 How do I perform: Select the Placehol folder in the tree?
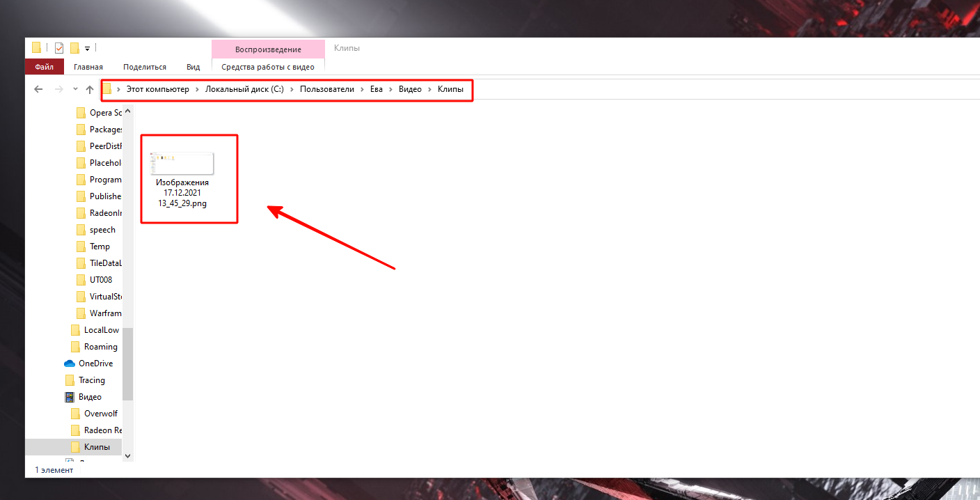pyautogui.click(x=99, y=163)
